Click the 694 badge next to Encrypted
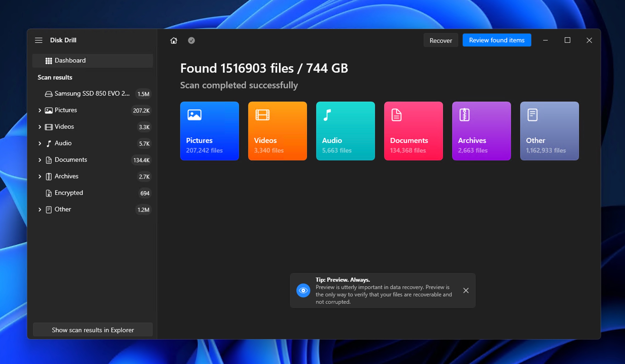The width and height of the screenshot is (625, 364). [145, 193]
